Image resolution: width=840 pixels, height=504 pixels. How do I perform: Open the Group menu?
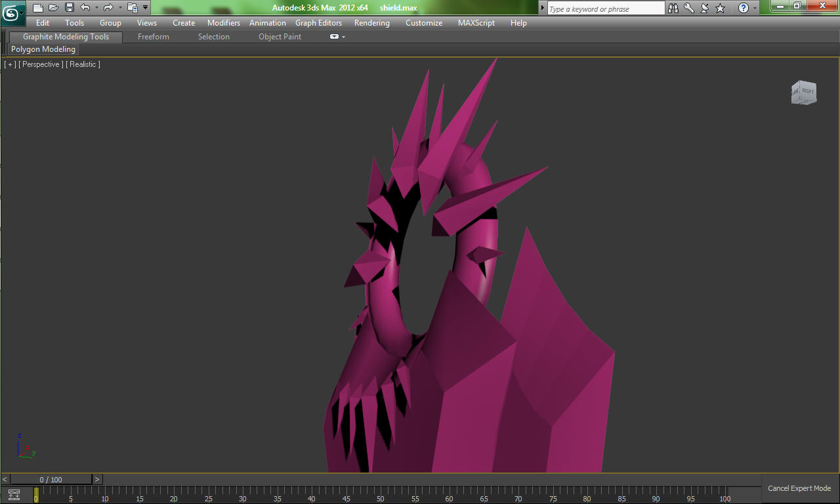(x=110, y=23)
